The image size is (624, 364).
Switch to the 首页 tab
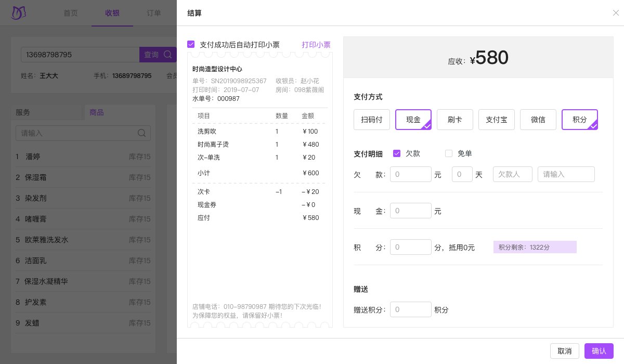71,13
